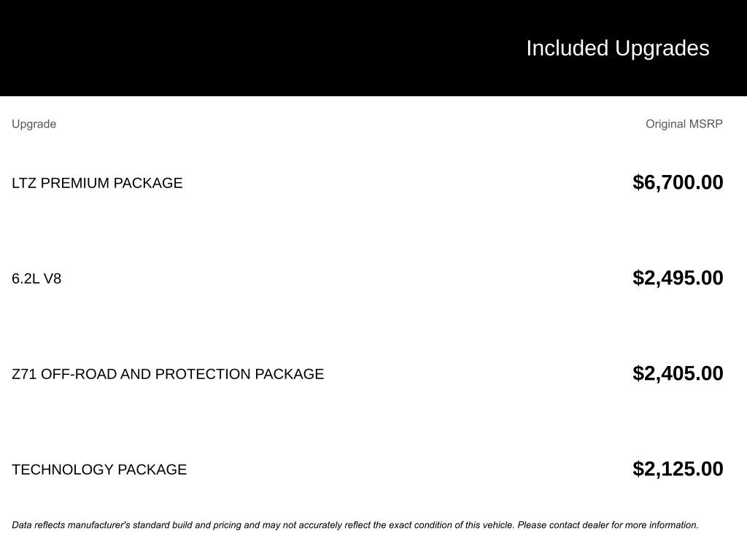Click the word 'Upgrades' in the heading

click(662, 48)
